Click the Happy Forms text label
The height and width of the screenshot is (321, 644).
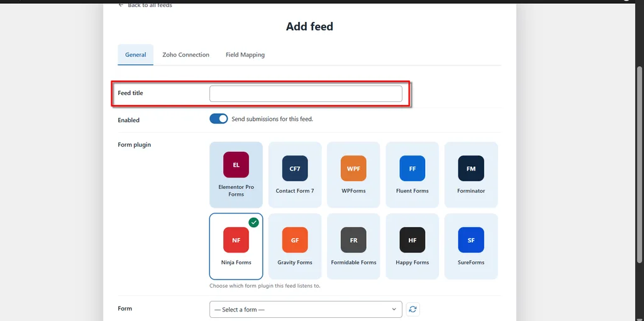click(413, 262)
